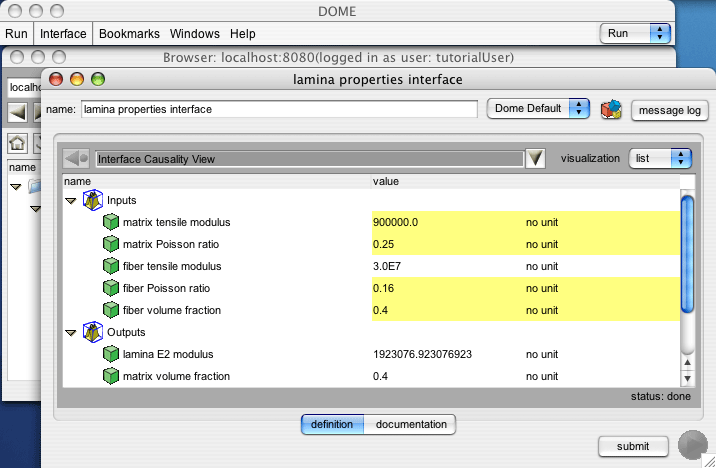
Task: Click the green cube icon beside matrix tensile modulus
Action: tap(111, 222)
